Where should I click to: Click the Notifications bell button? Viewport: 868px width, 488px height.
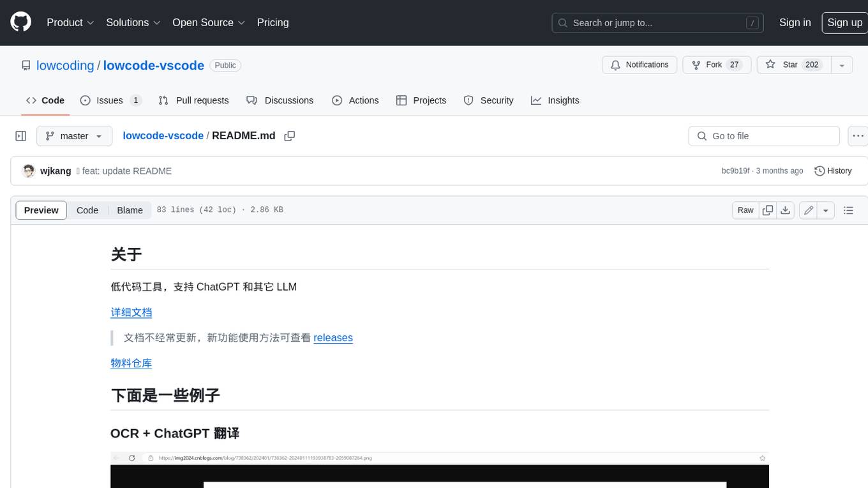[640, 65]
